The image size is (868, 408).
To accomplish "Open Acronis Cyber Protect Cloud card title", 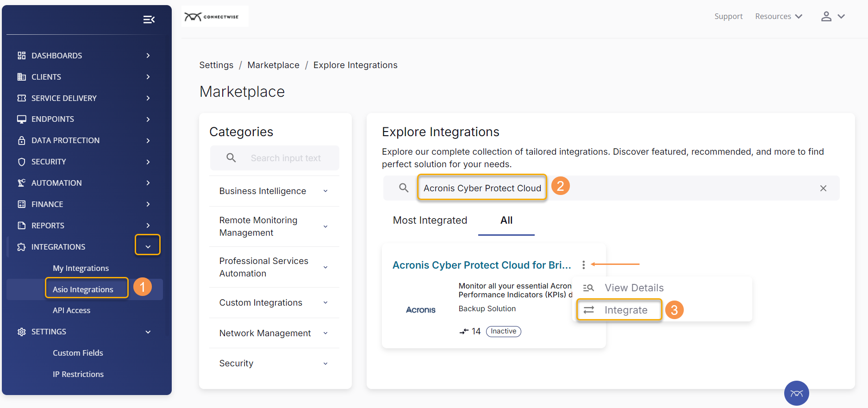I will [481, 265].
